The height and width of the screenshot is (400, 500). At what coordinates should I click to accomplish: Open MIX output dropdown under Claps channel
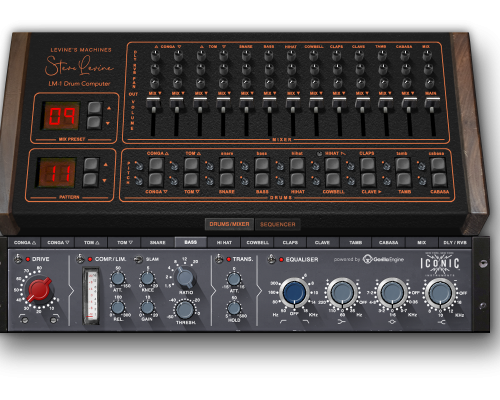[339, 93]
